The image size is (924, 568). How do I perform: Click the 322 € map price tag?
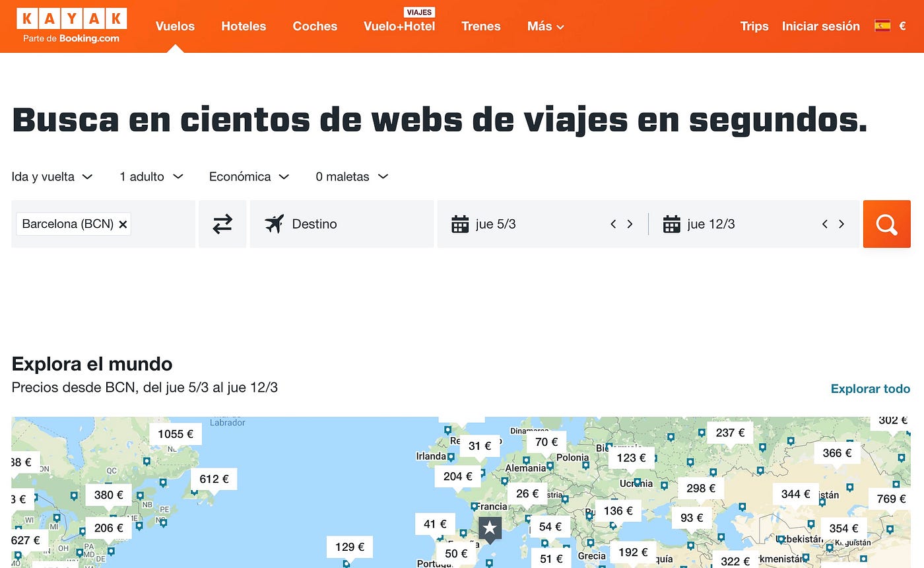[x=735, y=561]
